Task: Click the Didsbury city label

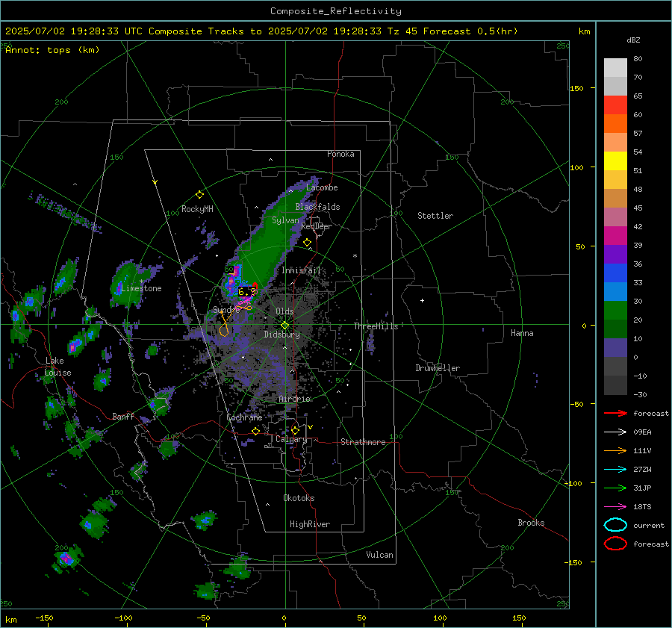Action: point(282,335)
